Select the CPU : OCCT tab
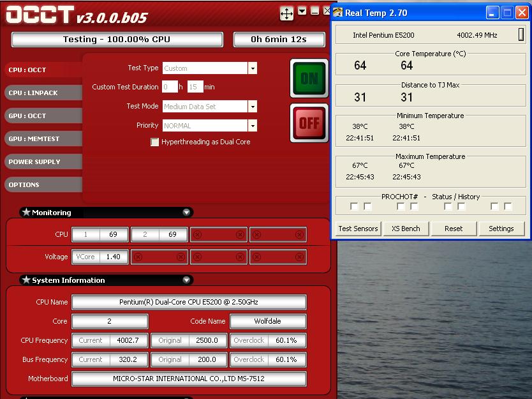Screen dimensions: 532x399 [43, 70]
